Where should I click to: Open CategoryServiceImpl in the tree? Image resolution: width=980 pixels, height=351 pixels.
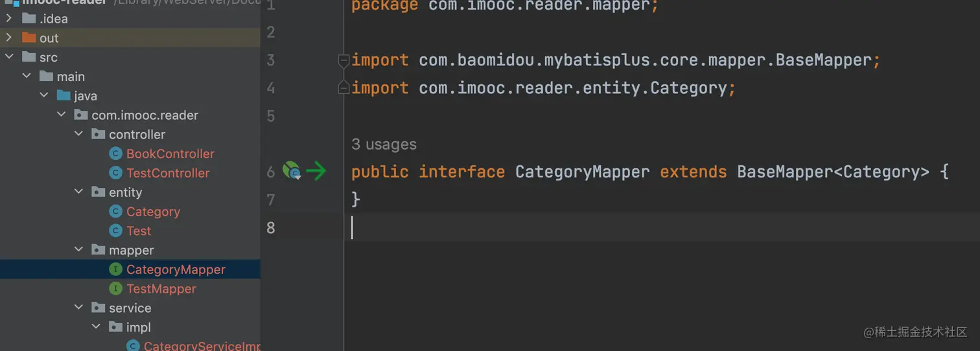click(x=202, y=346)
